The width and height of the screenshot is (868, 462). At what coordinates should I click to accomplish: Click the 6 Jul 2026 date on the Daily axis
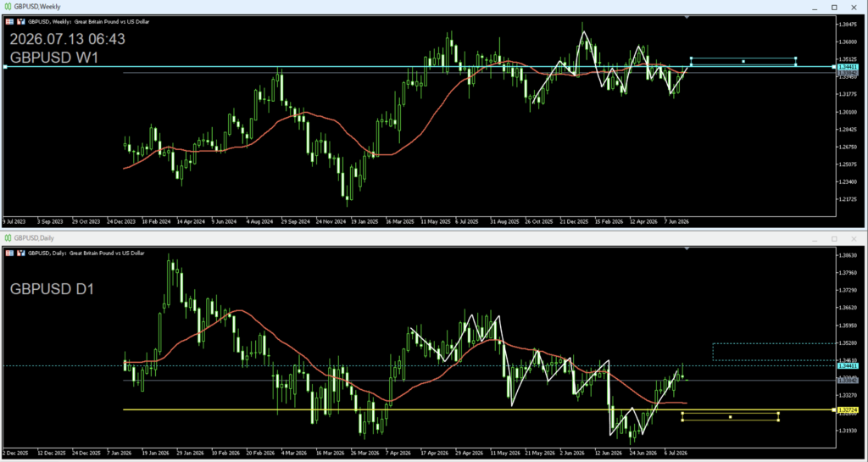click(676, 452)
